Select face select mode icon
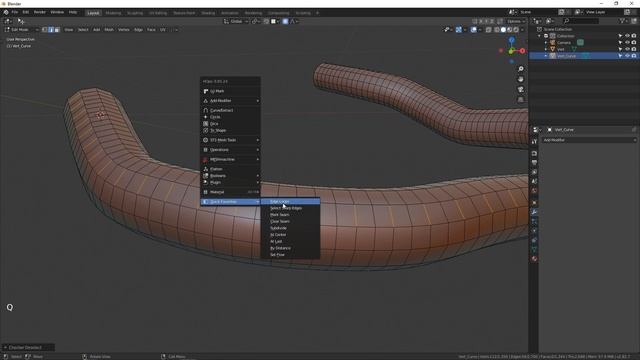 point(57,30)
